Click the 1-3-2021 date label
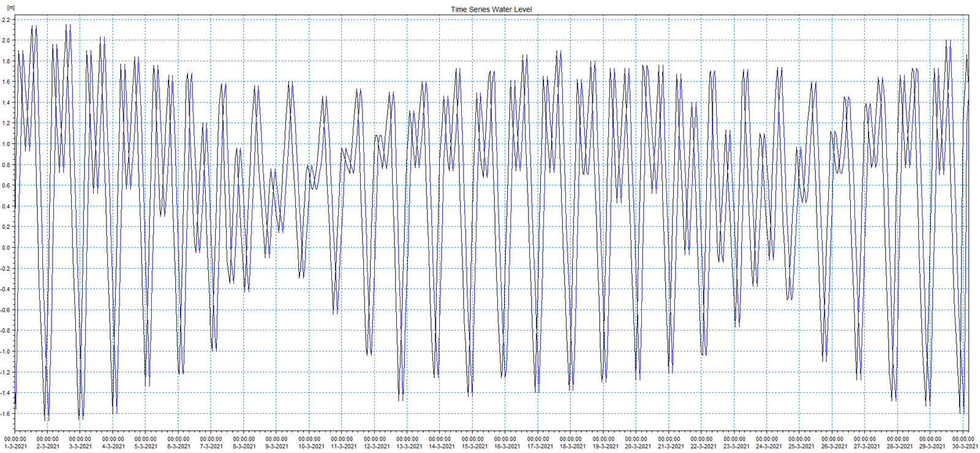The height and width of the screenshot is (453, 980). [15, 446]
